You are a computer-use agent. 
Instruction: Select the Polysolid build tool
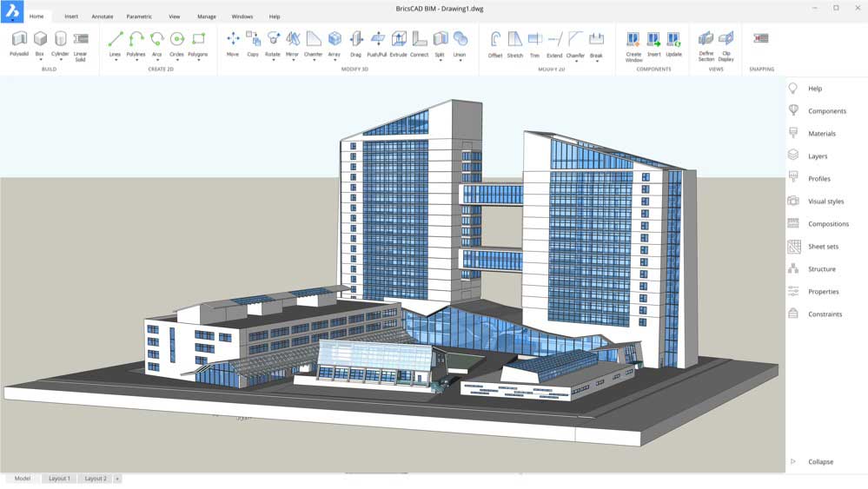click(x=19, y=40)
